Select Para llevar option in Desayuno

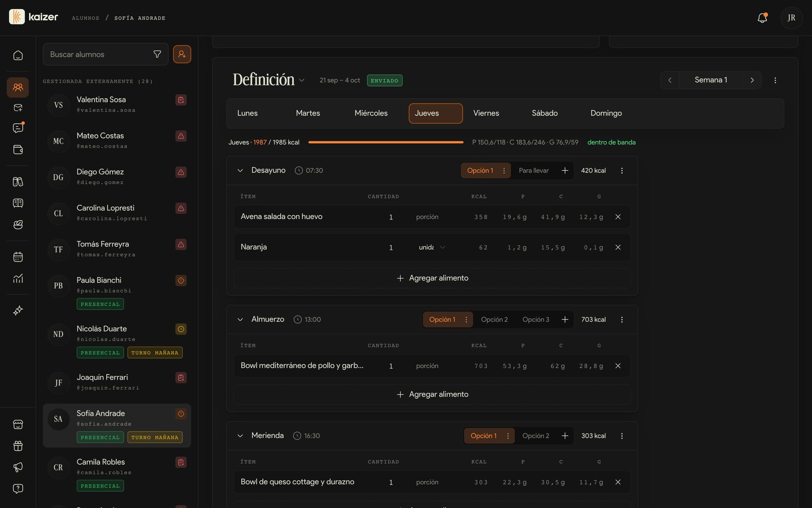pos(533,170)
